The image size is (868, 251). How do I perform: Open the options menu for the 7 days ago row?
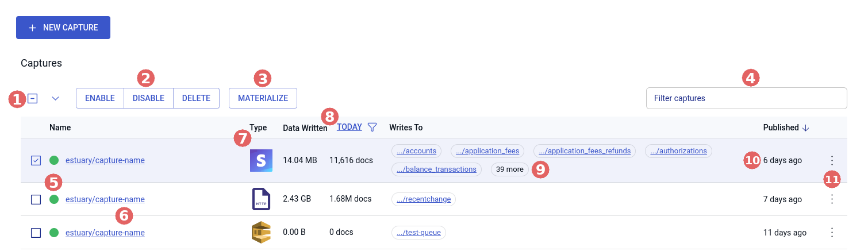click(831, 199)
